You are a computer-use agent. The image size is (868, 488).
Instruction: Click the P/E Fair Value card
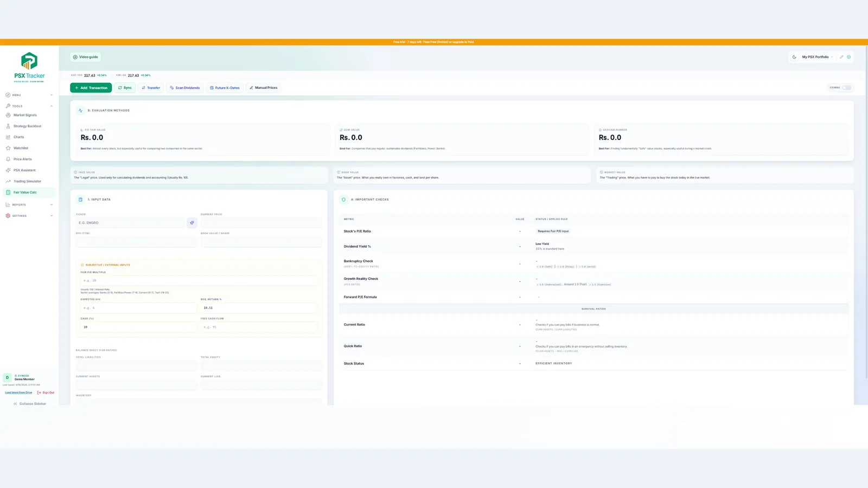click(x=203, y=139)
